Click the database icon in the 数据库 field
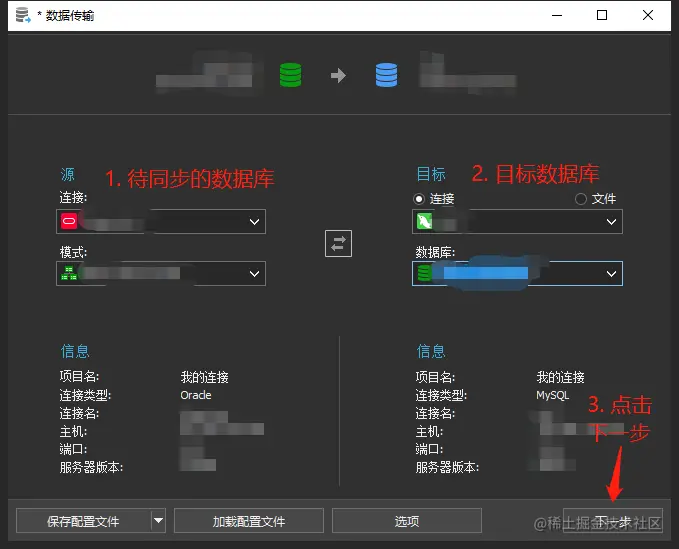 (424, 273)
